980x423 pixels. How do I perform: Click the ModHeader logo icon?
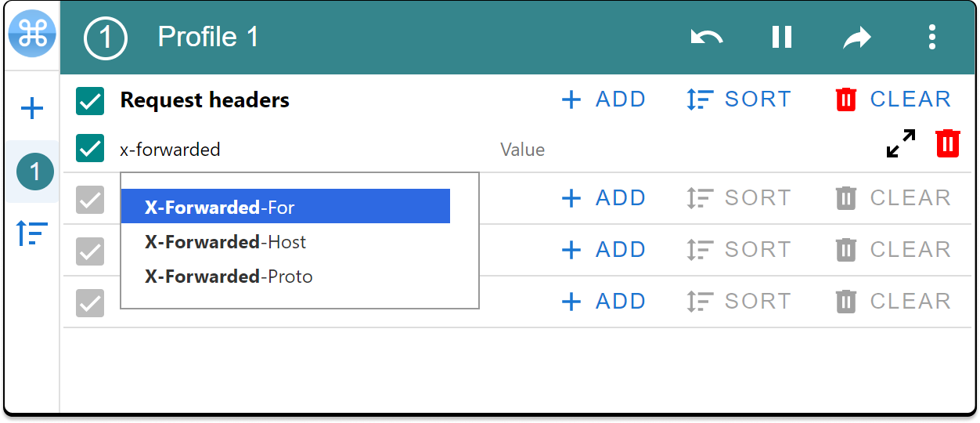click(32, 34)
